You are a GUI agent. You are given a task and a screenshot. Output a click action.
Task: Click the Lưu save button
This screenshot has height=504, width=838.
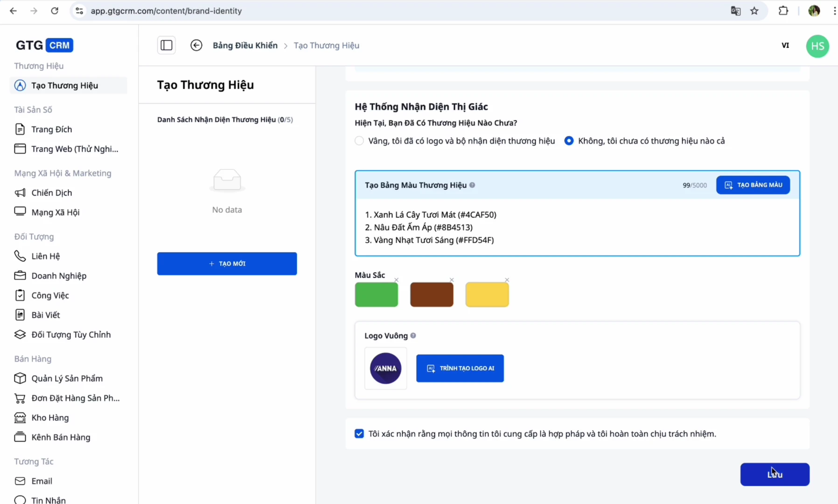(775, 474)
